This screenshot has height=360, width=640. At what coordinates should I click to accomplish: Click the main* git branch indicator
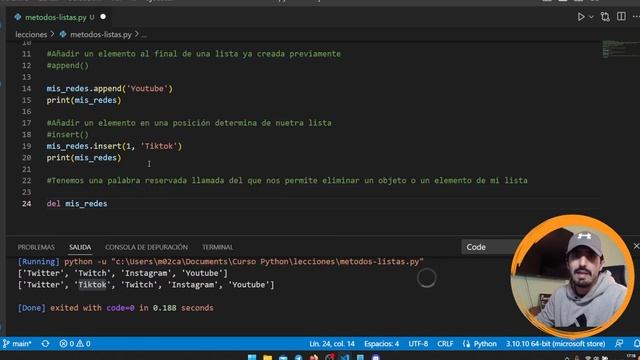click(17, 344)
